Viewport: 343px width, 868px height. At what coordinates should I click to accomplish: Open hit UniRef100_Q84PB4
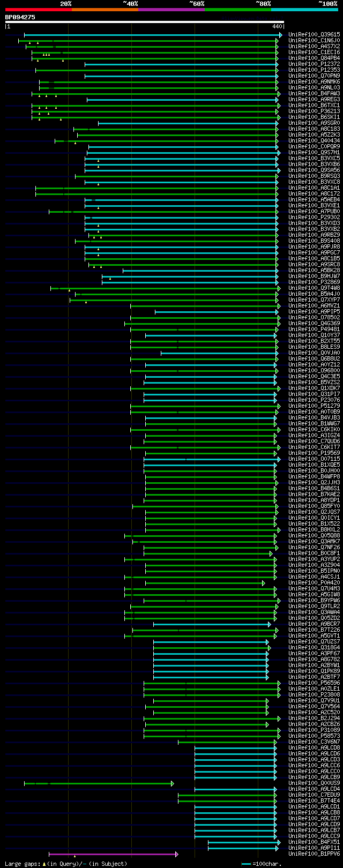pyautogui.click(x=314, y=58)
